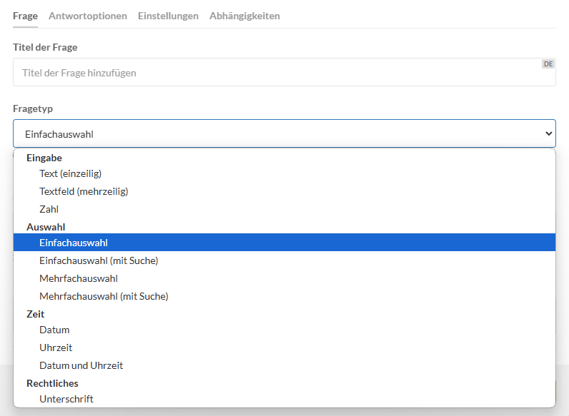Click the Titel der Frage input field
Viewport: 569px width, 416px height.
click(284, 73)
